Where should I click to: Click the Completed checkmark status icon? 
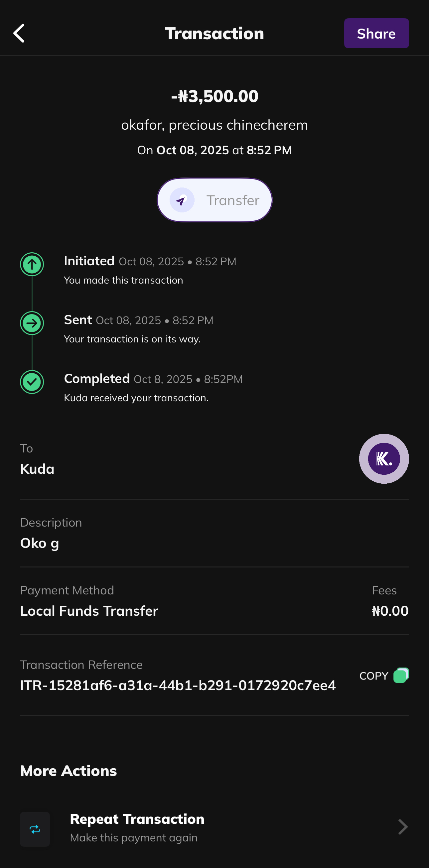32,382
